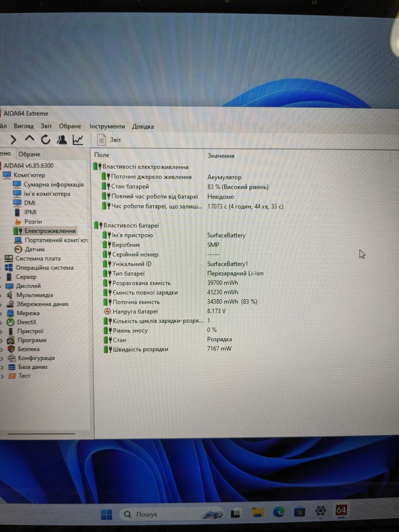Screen dimensions: 399x532
Task: Click the refresh toolbar icon
Action: point(46,139)
